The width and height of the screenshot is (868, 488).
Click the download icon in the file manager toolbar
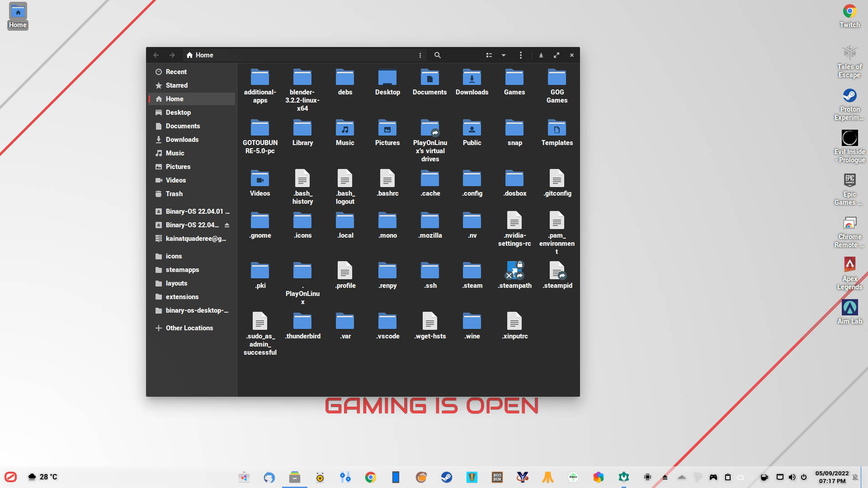[541, 55]
